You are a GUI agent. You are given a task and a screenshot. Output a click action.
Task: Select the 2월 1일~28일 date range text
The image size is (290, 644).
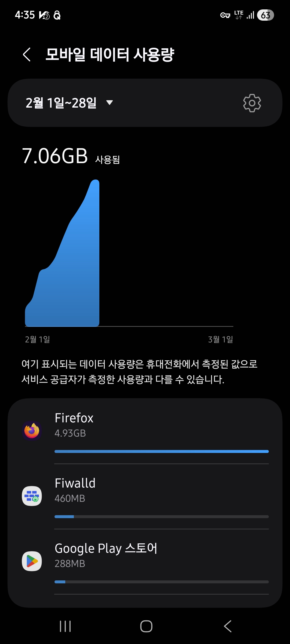[x=61, y=103]
